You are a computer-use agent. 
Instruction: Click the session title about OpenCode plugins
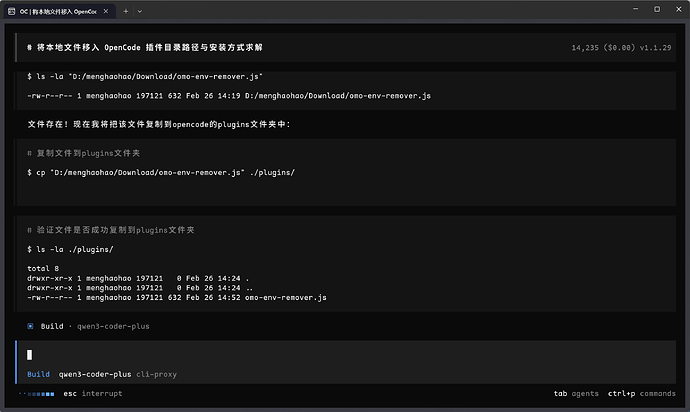click(145, 48)
